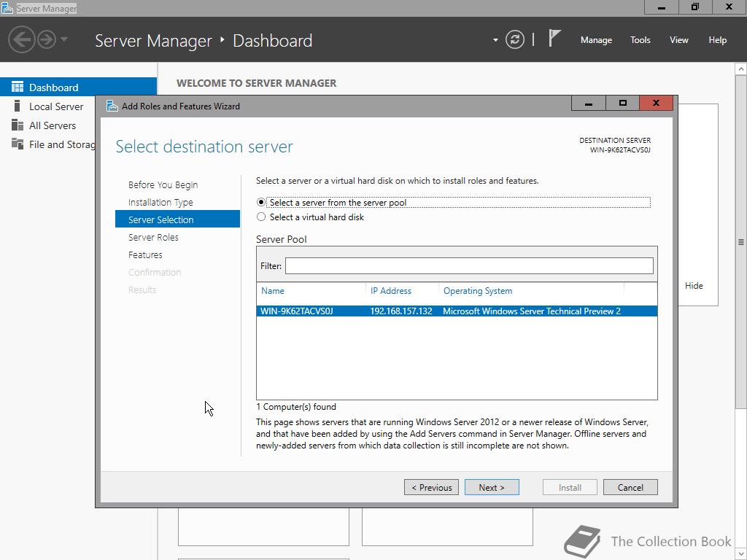Click the refresh icon in Server Manager header

(x=515, y=39)
